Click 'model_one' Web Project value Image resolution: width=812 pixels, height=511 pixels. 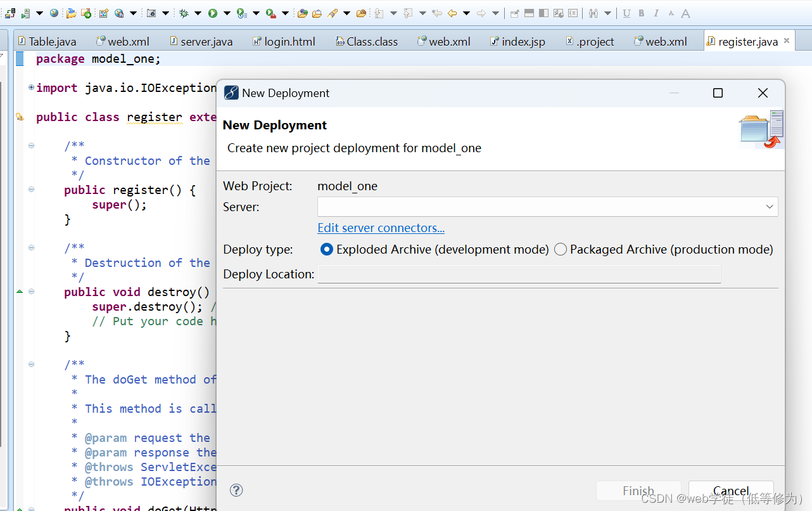347,186
